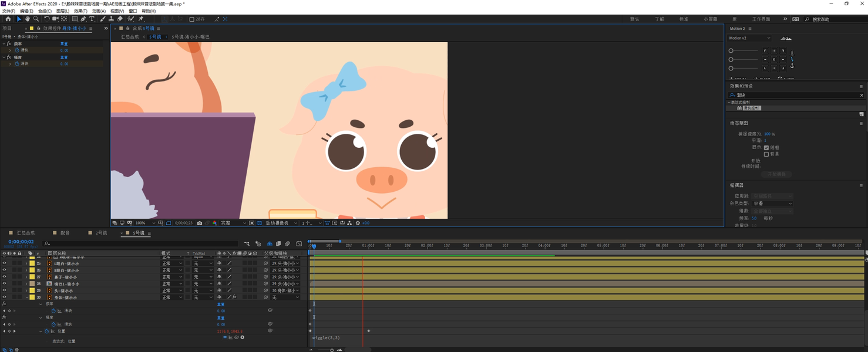Open the composition flowchart icon in the timeline

point(247,243)
